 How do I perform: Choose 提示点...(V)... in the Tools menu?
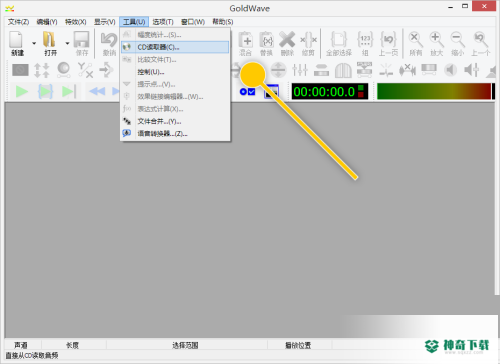coord(175,84)
